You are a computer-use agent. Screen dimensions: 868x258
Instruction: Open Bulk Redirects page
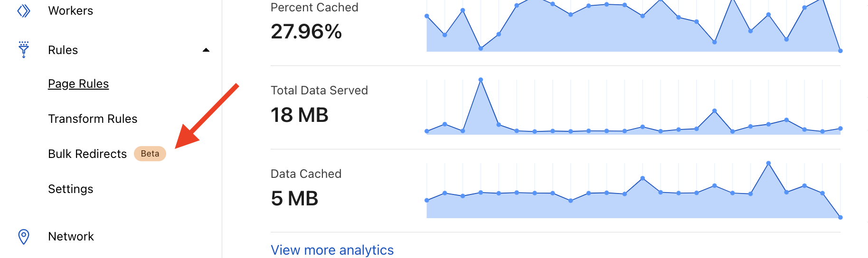pos(87,154)
